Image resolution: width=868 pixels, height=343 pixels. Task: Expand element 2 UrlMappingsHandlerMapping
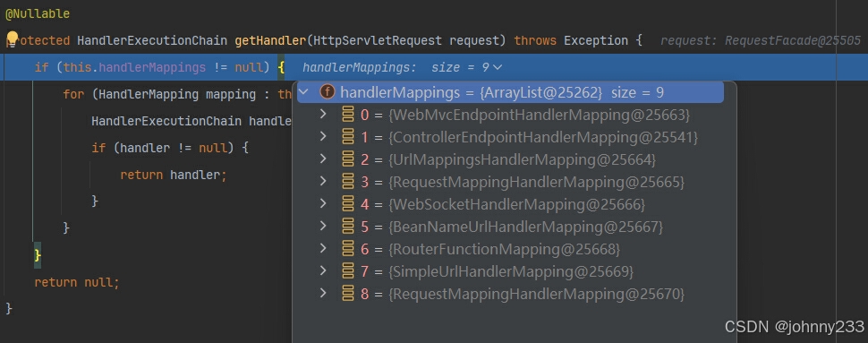tap(323, 159)
